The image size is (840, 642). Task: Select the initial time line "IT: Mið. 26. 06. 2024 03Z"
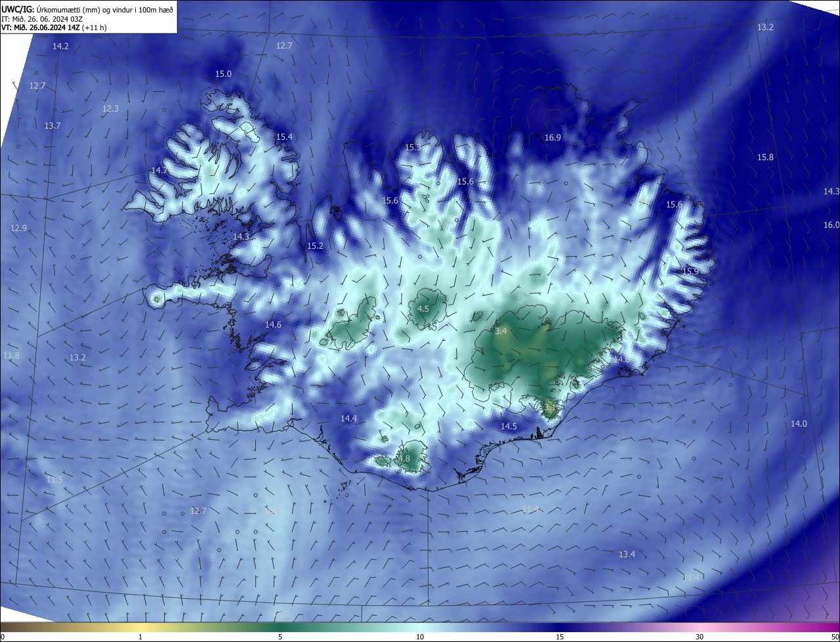(x=42, y=19)
